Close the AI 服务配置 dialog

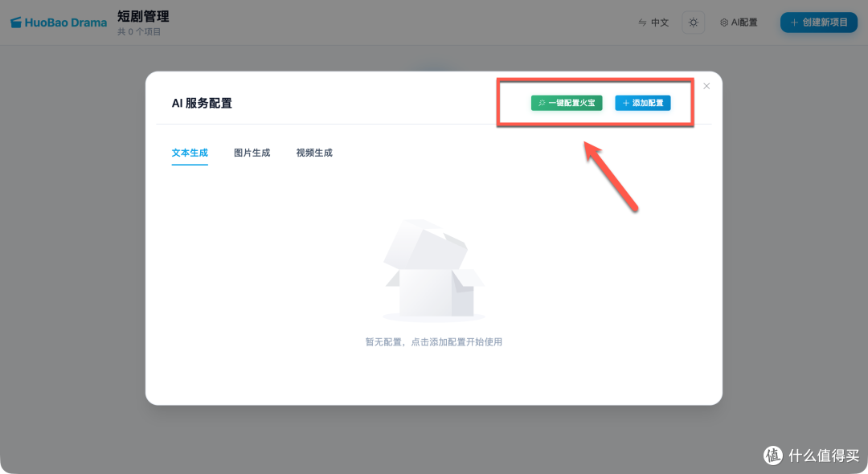[706, 86]
